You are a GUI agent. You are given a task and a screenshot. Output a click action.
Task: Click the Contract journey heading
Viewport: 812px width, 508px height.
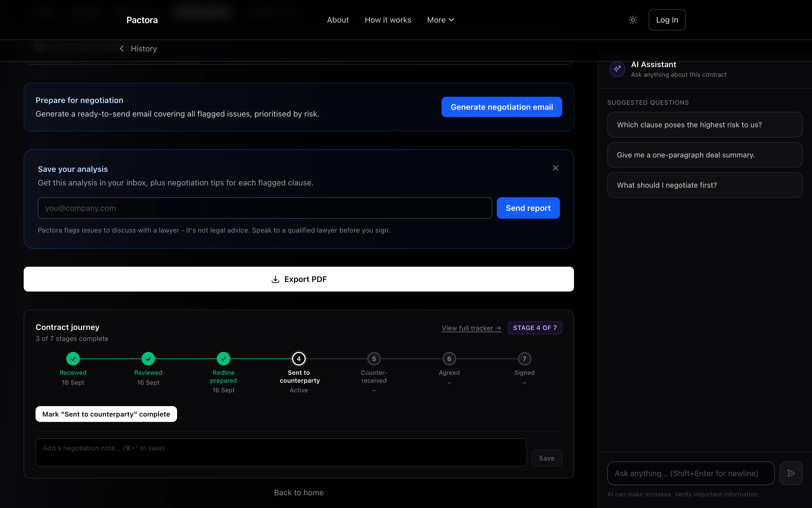[x=67, y=327]
